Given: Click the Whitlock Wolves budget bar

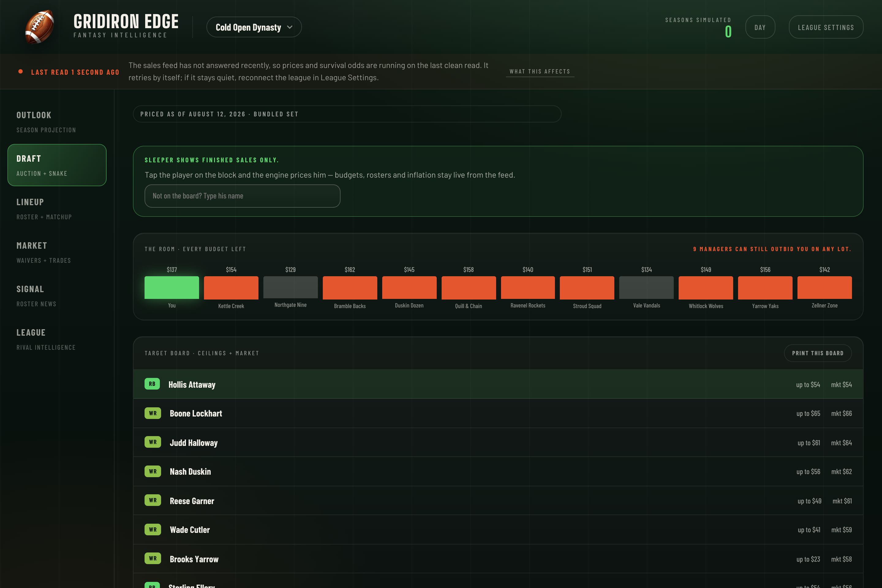Looking at the screenshot, I should (x=706, y=288).
